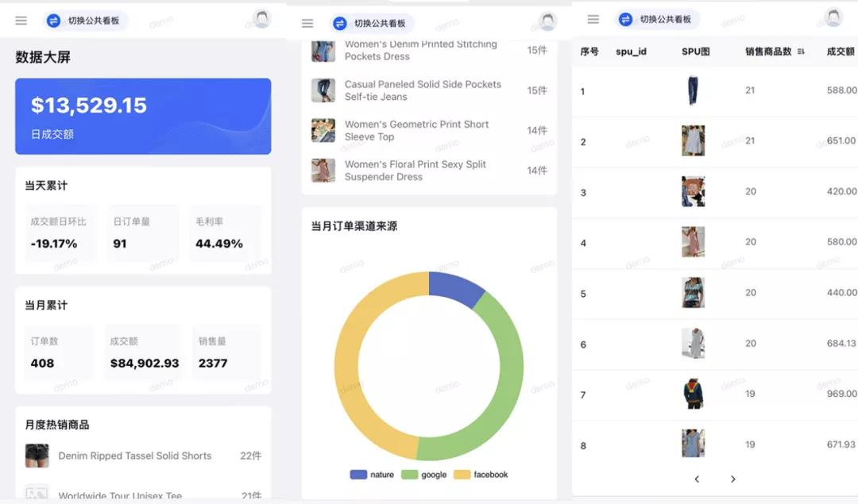Open hamburger menu in left dashboard panel

pos(21,21)
